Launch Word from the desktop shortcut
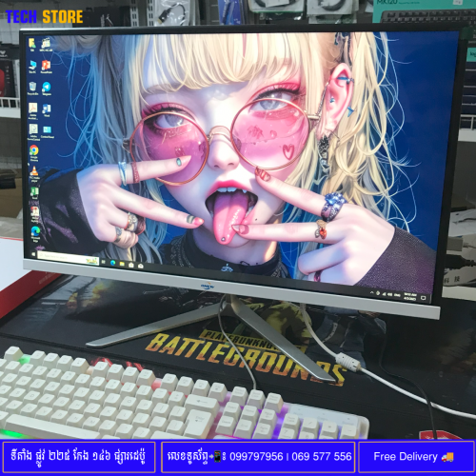 (47, 110)
